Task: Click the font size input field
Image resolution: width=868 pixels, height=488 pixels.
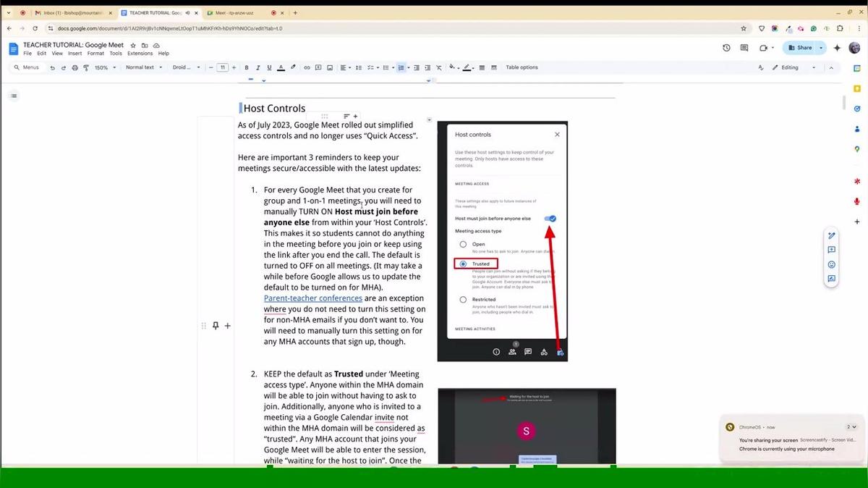Action: tap(223, 67)
